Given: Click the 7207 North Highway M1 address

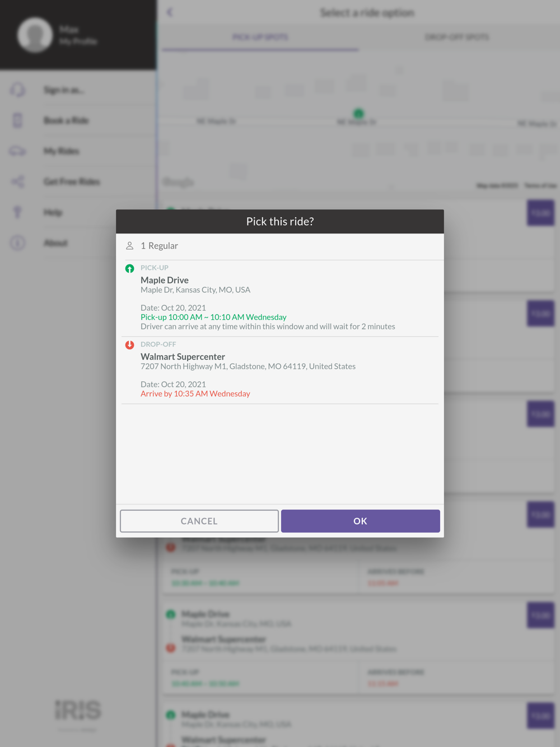Looking at the screenshot, I should pyautogui.click(x=248, y=366).
